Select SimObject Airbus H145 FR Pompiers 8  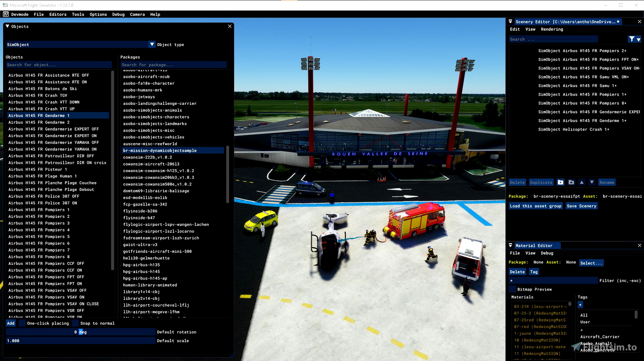(x=582, y=103)
